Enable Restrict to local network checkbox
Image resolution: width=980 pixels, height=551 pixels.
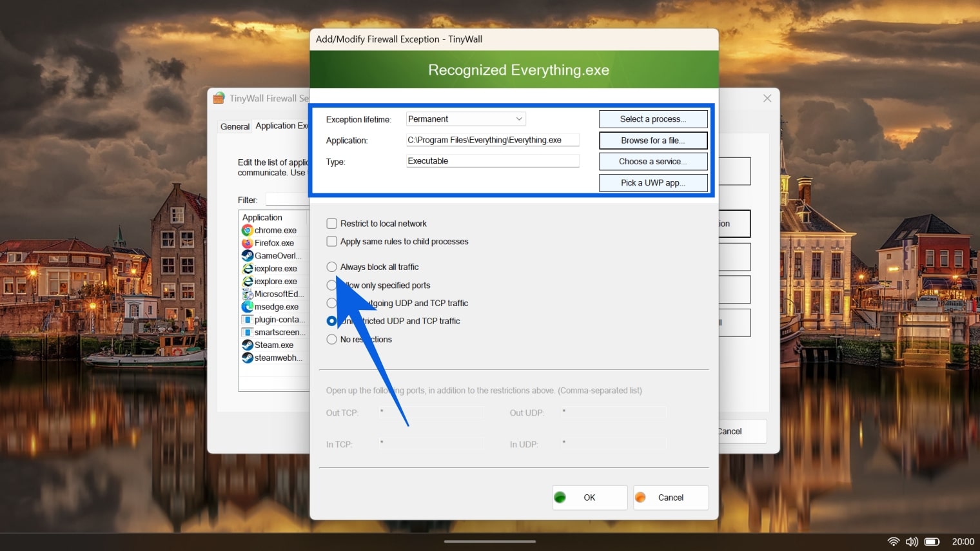331,224
